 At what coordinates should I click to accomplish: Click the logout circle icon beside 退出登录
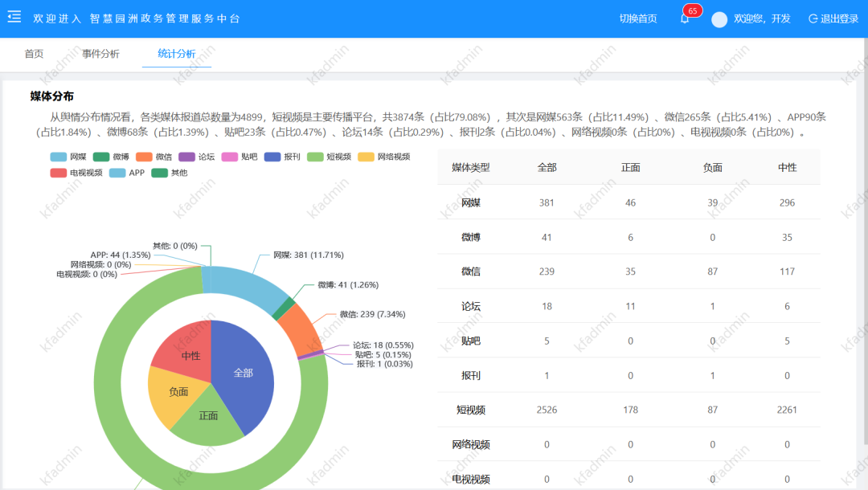812,18
